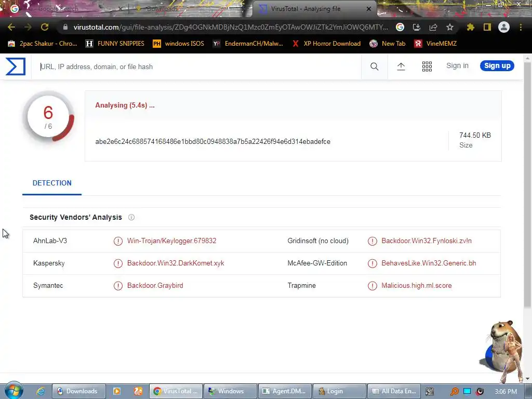Screen dimensions: 532x399
Task: Open the Windows Start orb
Action: click(x=14, y=391)
